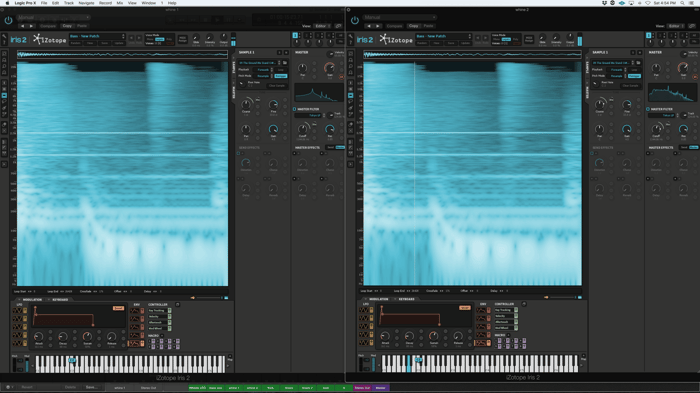
Task: Select the brush tool in whine 1 toolbar
Action: point(4,108)
